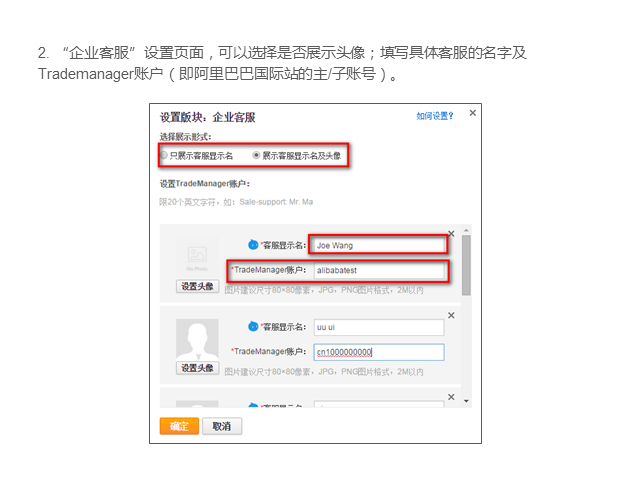640x480 pixels.
Task: Click the service list scrollbar thumb
Action: tap(466, 265)
